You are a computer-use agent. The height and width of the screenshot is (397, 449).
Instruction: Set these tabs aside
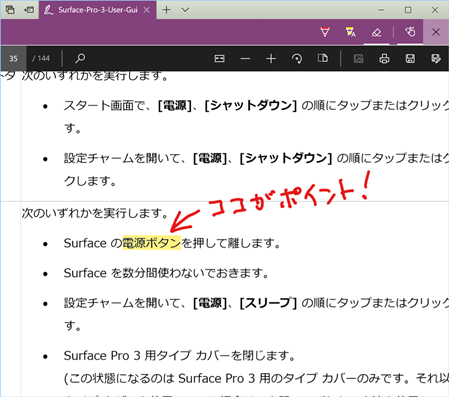29,10
